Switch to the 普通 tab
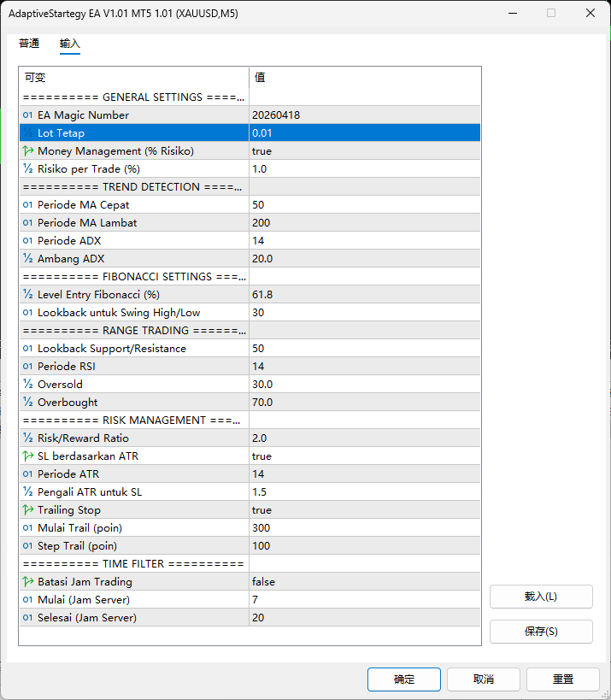611x700 pixels. tap(29, 44)
